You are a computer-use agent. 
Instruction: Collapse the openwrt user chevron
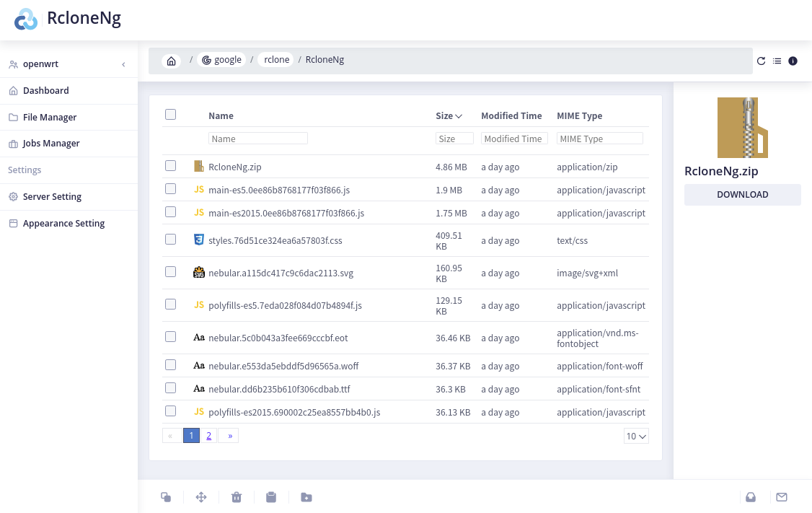(x=123, y=64)
